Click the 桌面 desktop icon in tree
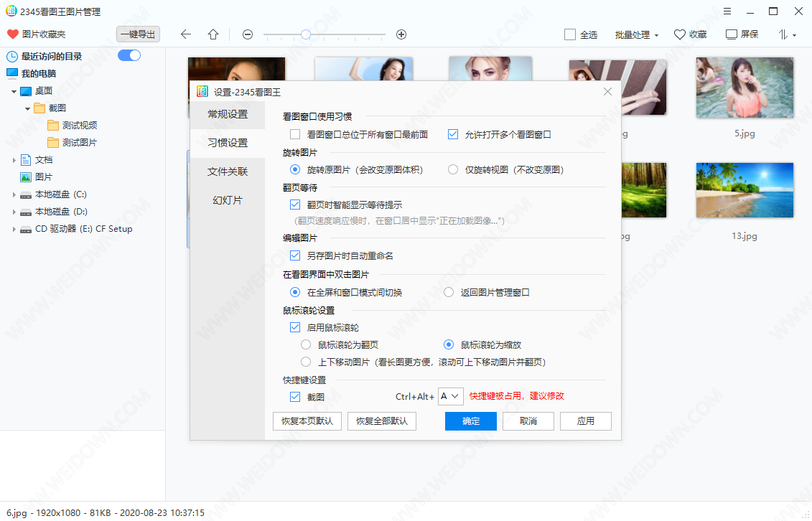812x521 pixels. (x=26, y=91)
